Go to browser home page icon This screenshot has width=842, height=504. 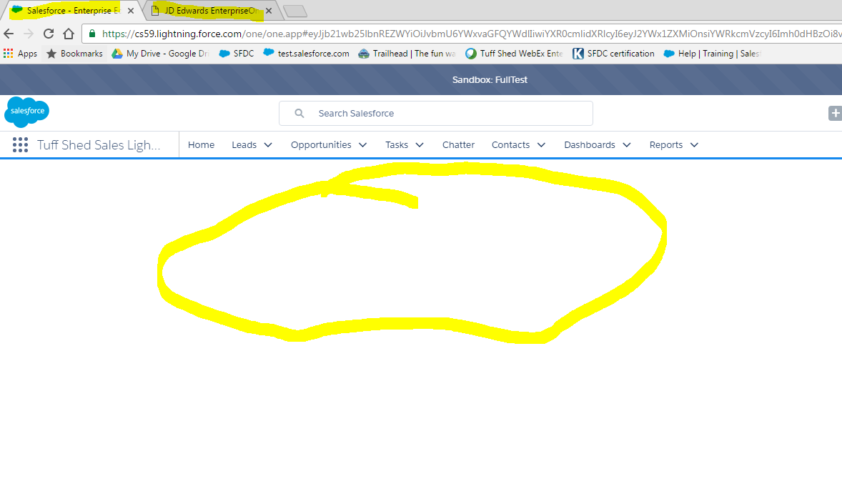click(x=68, y=34)
